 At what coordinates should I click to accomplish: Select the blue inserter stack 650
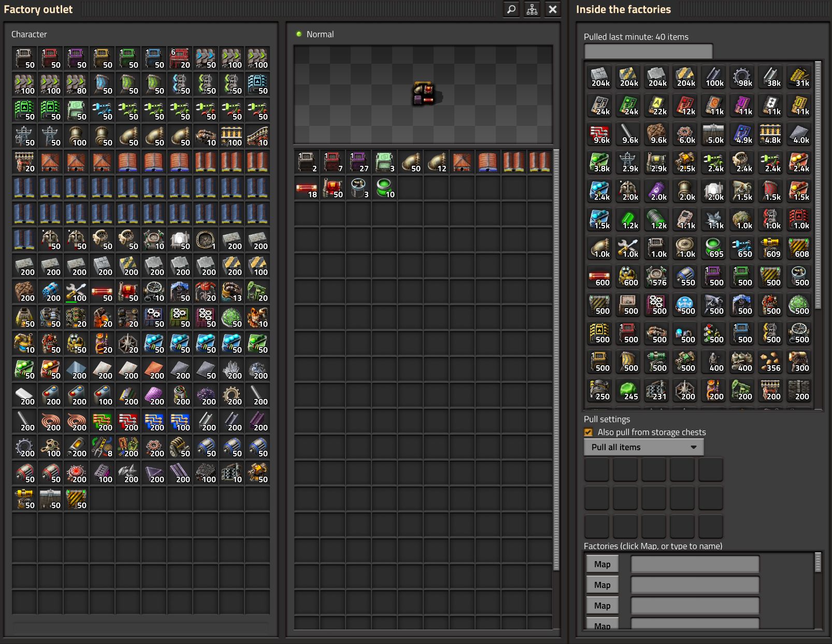[742, 248]
